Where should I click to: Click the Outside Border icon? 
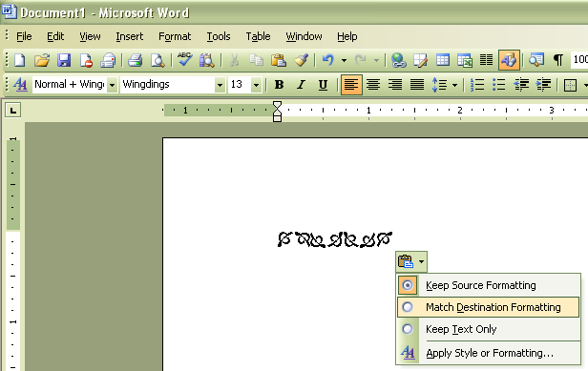point(571,85)
